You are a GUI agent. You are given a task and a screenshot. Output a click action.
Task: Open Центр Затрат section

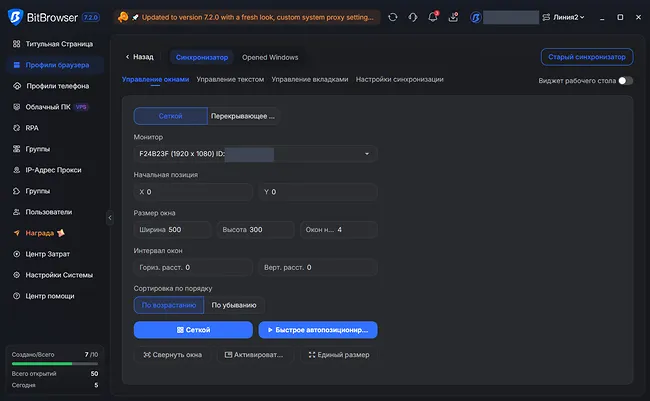pos(53,254)
